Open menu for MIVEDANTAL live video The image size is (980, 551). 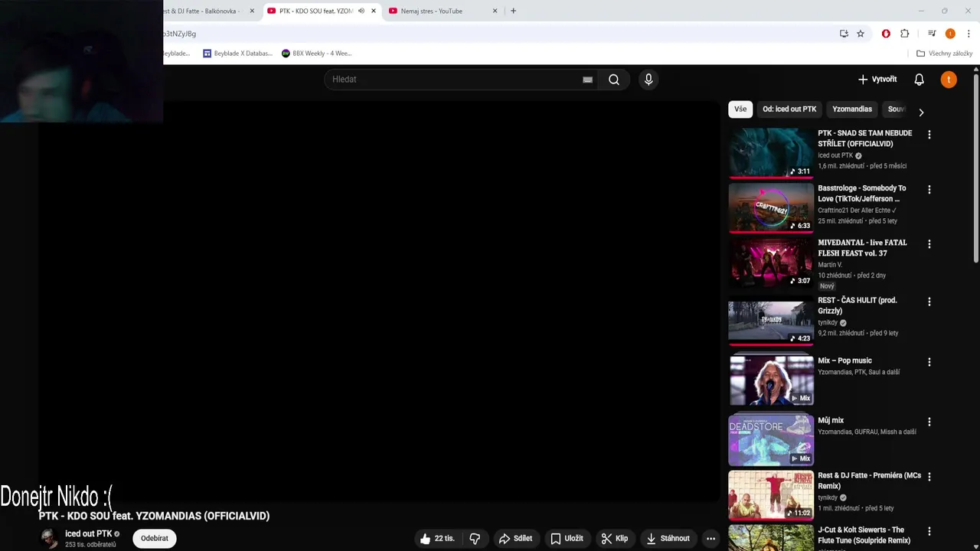[x=929, y=244]
